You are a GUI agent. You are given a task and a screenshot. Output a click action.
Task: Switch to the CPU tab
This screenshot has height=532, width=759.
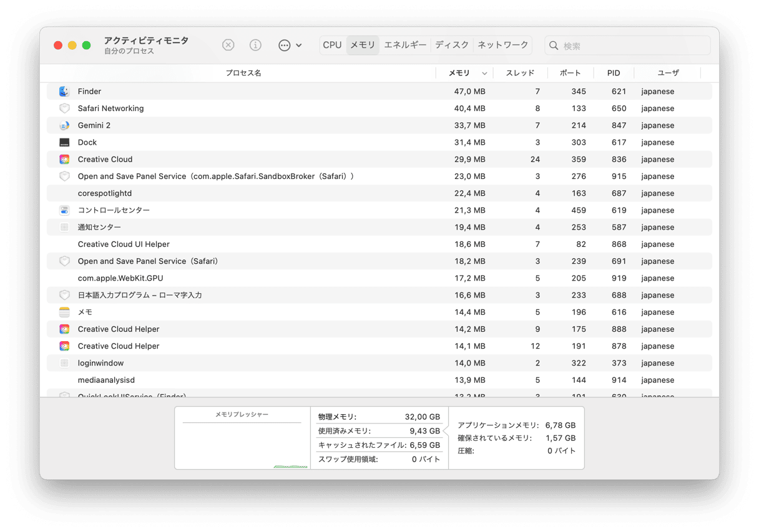point(332,45)
